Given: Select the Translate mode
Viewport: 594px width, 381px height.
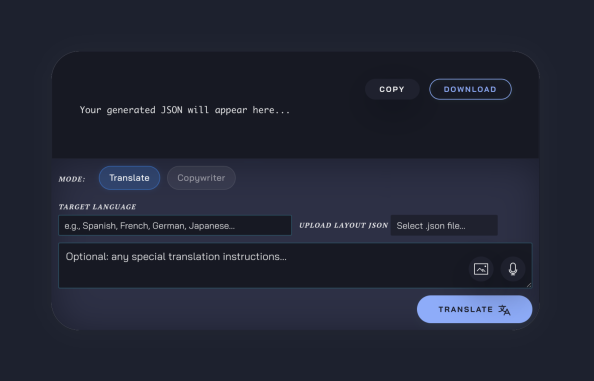Looking at the screenshot, I should coord(129,178).
